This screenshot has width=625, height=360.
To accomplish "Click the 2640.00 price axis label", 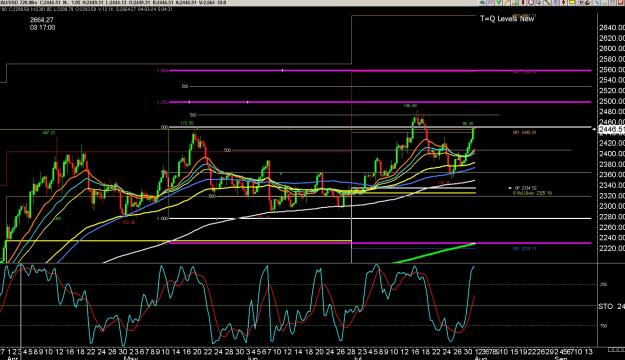I will [x=612, y=28].
